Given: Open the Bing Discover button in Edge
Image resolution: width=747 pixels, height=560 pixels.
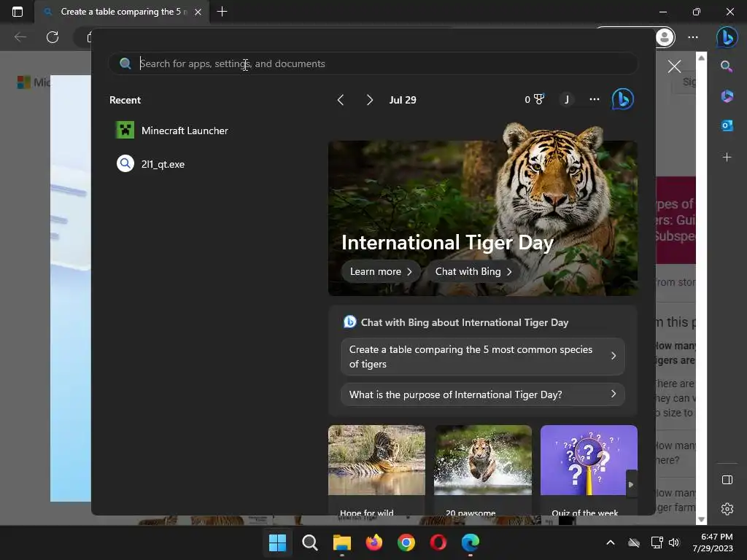Looking at the screenshot, I should (x=727, y=37).
